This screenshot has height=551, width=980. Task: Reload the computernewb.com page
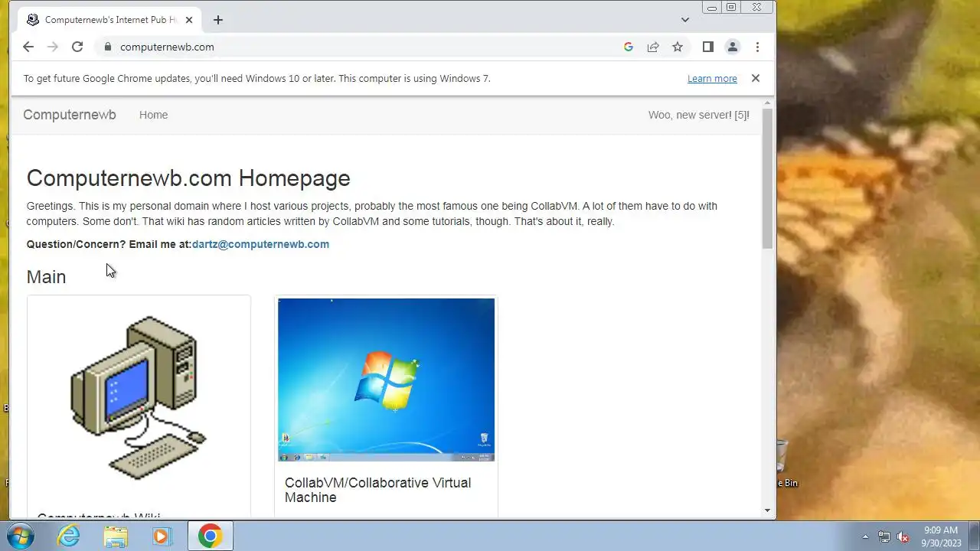click(77, 47)
